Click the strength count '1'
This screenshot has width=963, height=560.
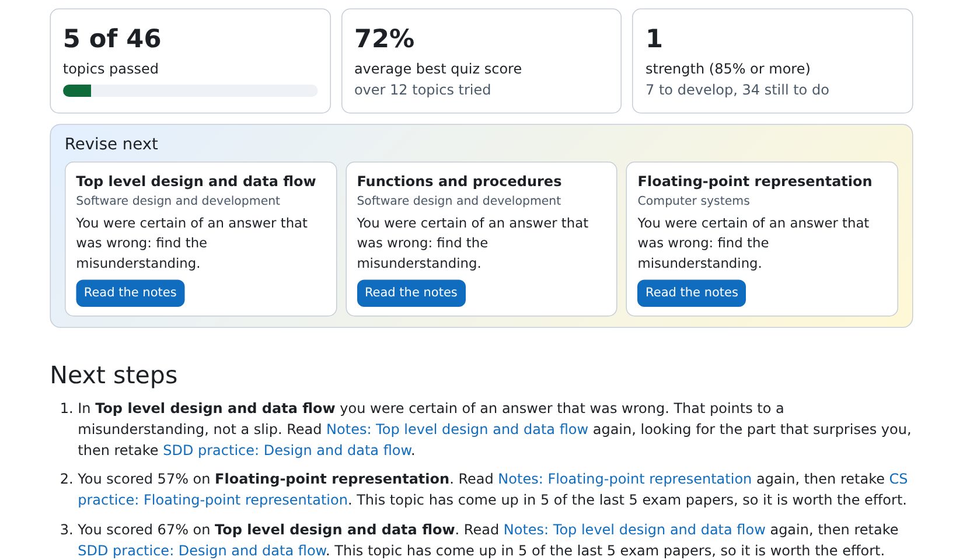(x=654, y=38)
